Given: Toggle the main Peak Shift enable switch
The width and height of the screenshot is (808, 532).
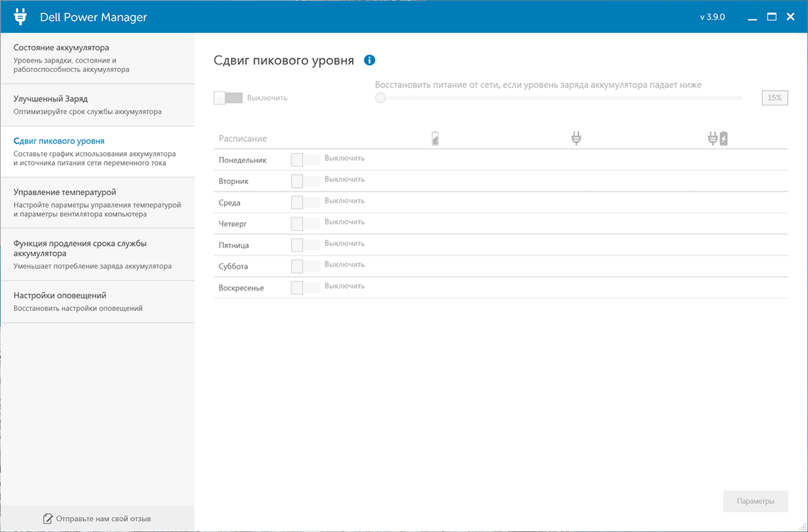Looking at the screenshot, I should (228, 98).
